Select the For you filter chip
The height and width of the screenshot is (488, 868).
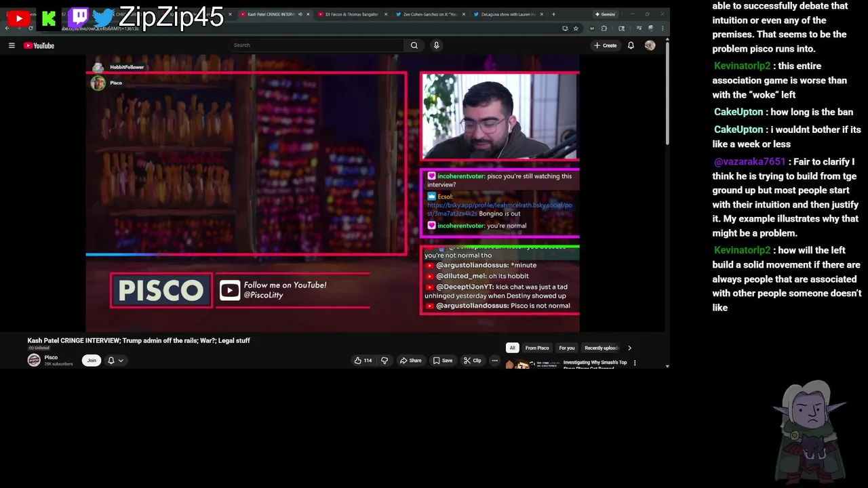click(x=567, y=348)
